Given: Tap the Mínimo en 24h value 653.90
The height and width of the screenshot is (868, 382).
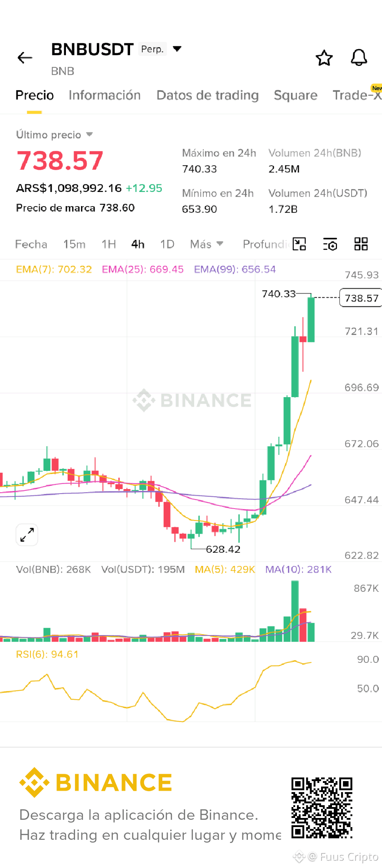Looking at the screenshot, I should (199, 209).
